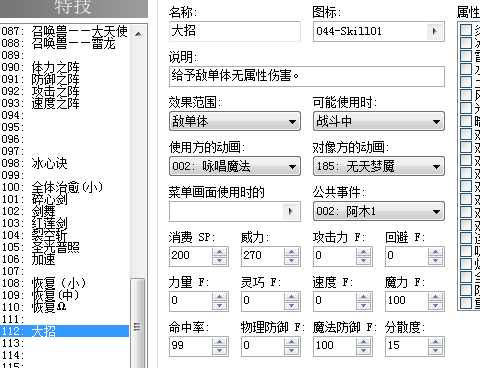This screenshot has height=368, width=480.
Task: Decrease 灵巧 F value with down arrow
Action: click(292, 306)
